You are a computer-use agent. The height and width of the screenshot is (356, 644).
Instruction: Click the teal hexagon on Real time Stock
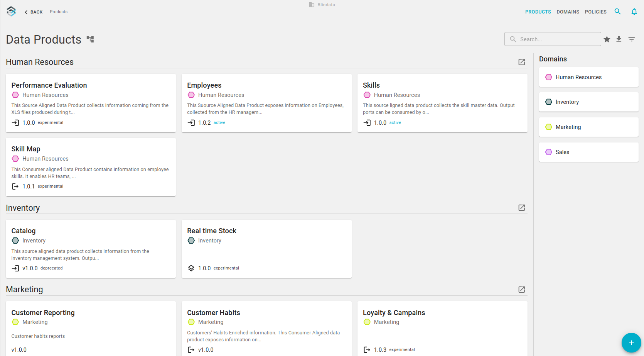click(191, 241)
